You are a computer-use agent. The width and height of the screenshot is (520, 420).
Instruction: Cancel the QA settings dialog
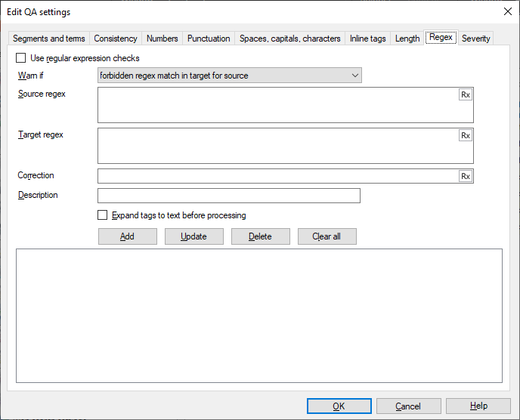[x=409, y=406]
